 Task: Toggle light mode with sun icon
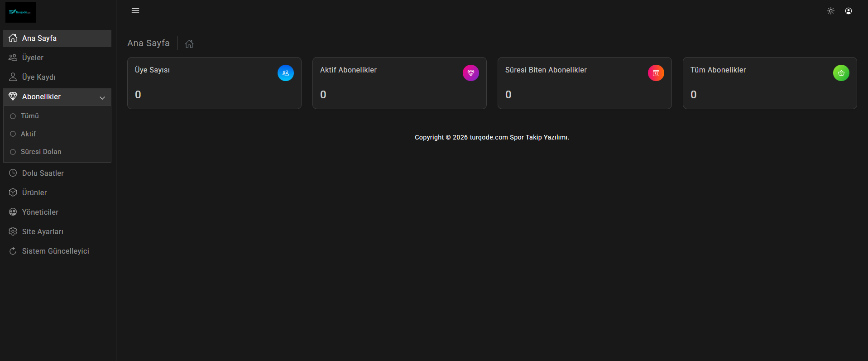pyautogui.click(x=831, y=11)
